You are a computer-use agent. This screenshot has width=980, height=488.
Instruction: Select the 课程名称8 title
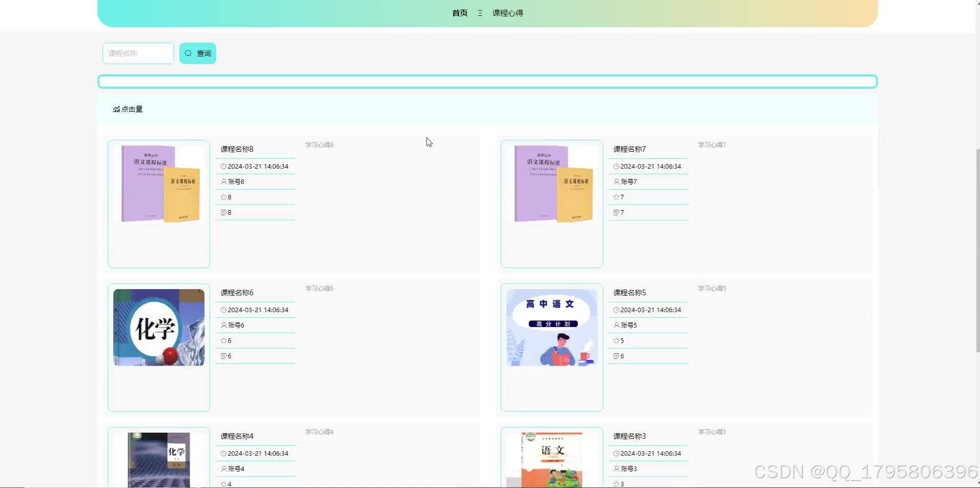click(x=237, y=149)
